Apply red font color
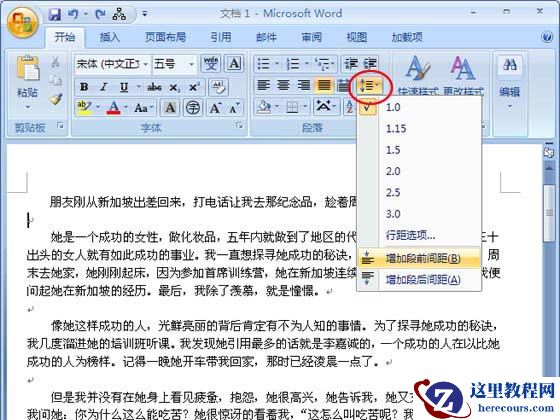This screenshot has height=420, width=560. pyautogui.click(x=114, y=108)
